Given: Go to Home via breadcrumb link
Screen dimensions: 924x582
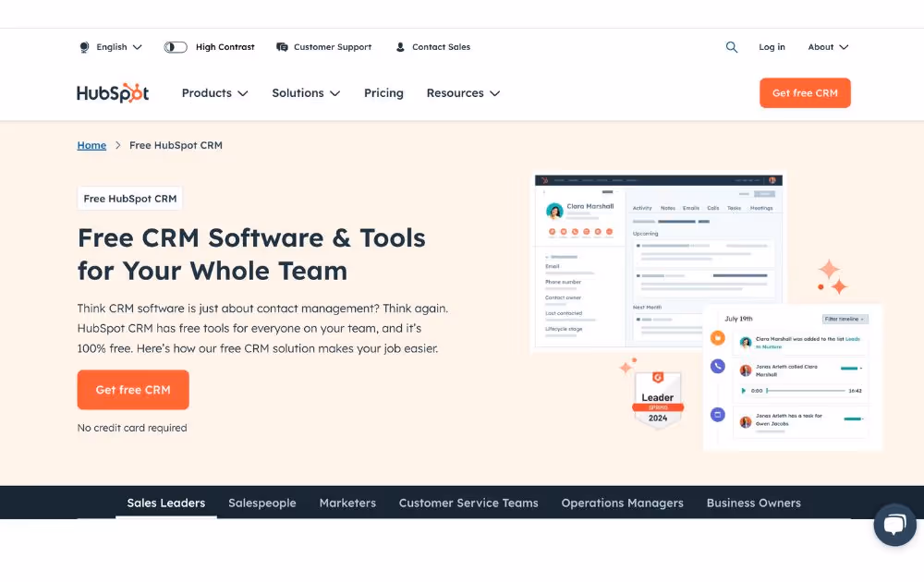Looking at the screenshot, I should coord(91,146).
